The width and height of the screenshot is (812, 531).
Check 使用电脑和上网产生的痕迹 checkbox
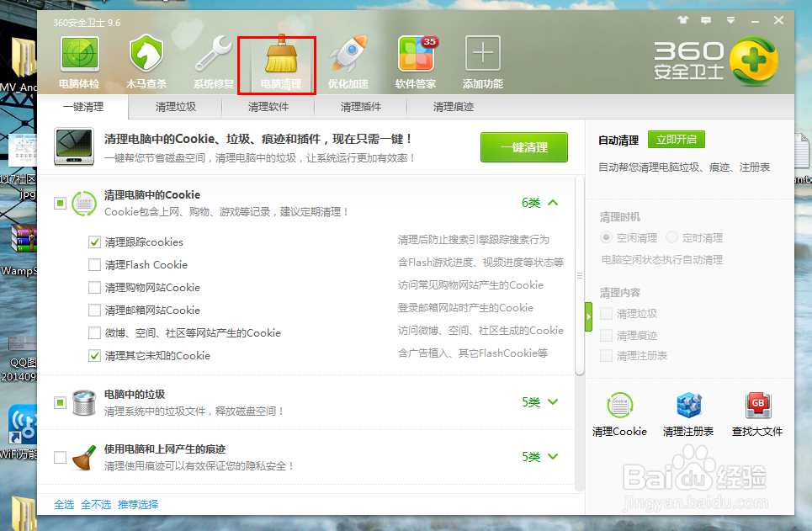(60, 458)
